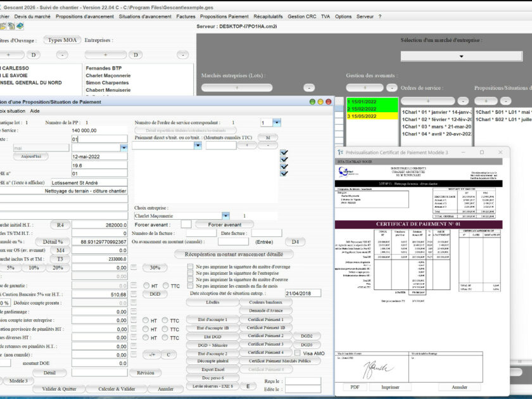Select the yellow avenant entry 3 15/05/2022
This screenshot has height=399, width=532.
[372, 116]
